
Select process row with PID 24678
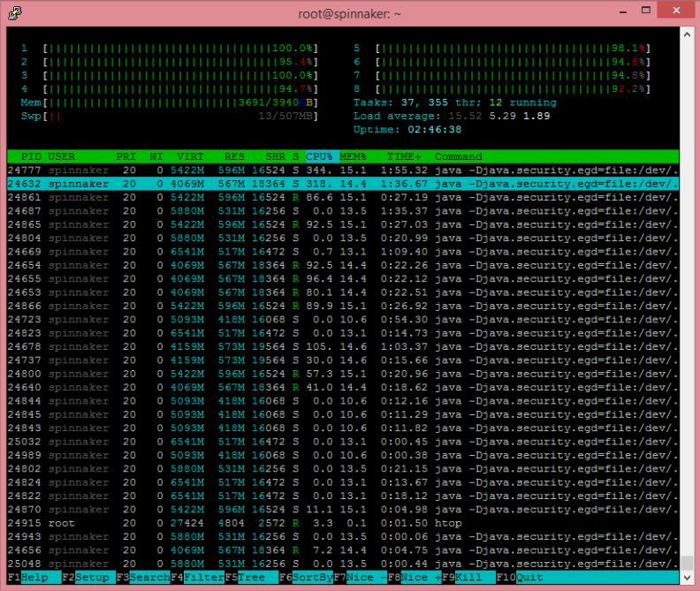point(343,346)
